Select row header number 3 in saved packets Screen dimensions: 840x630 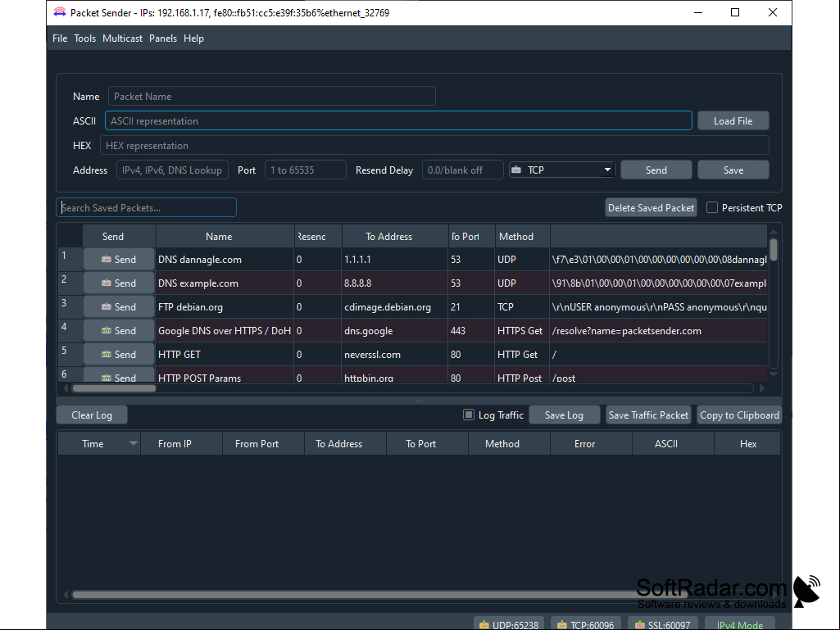tap(70, 307)
